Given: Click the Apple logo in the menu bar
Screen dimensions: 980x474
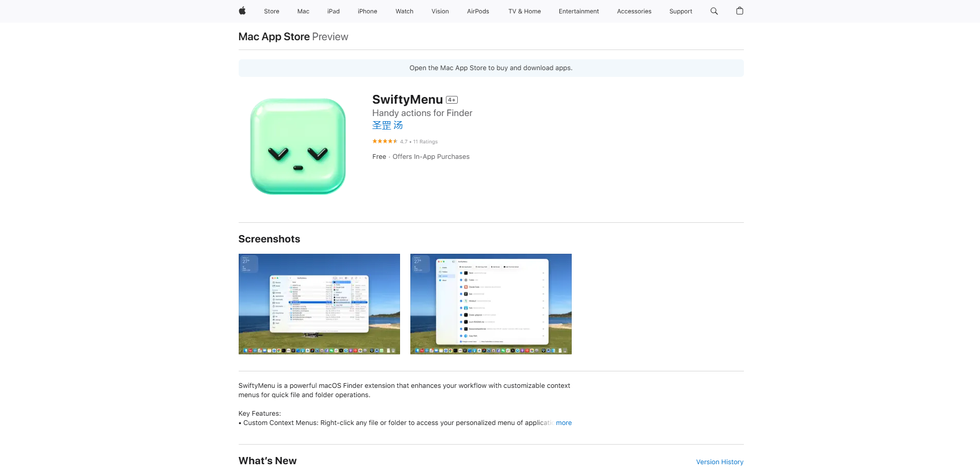Looking at the screenshot, I should click(242, 11).
